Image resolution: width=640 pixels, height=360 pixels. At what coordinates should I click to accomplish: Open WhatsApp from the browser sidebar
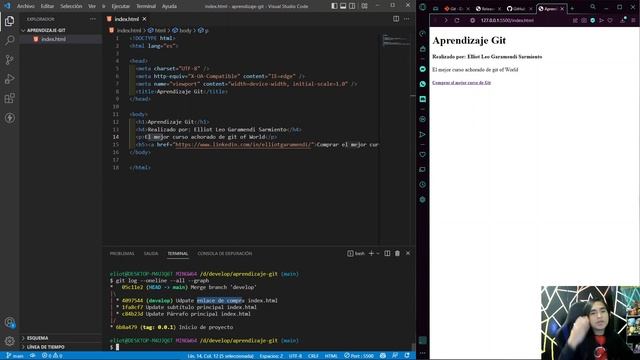coord(422,84)
